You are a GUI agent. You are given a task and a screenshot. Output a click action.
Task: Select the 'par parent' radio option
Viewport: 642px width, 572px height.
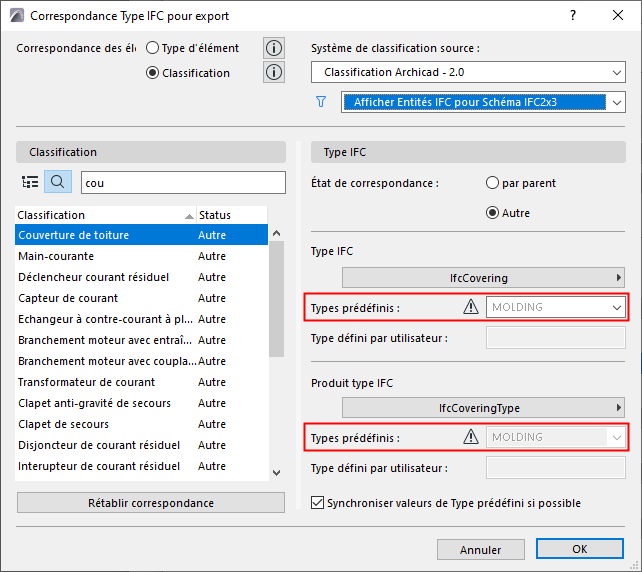click(x=492, y=184)
